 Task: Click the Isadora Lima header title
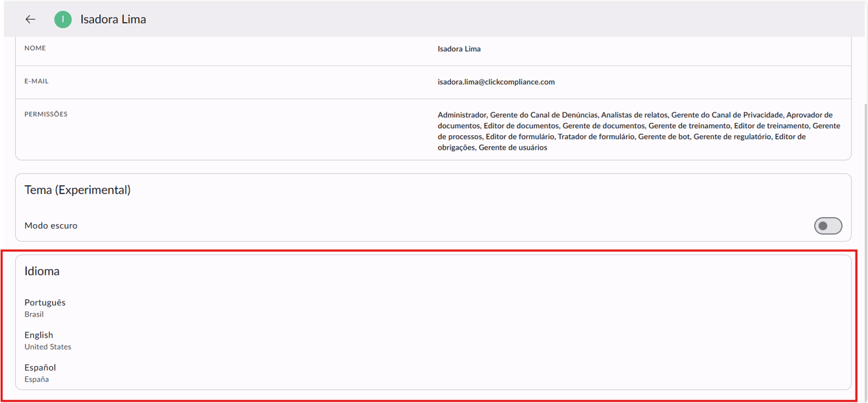pyautogui.click(x=113, y=20)
